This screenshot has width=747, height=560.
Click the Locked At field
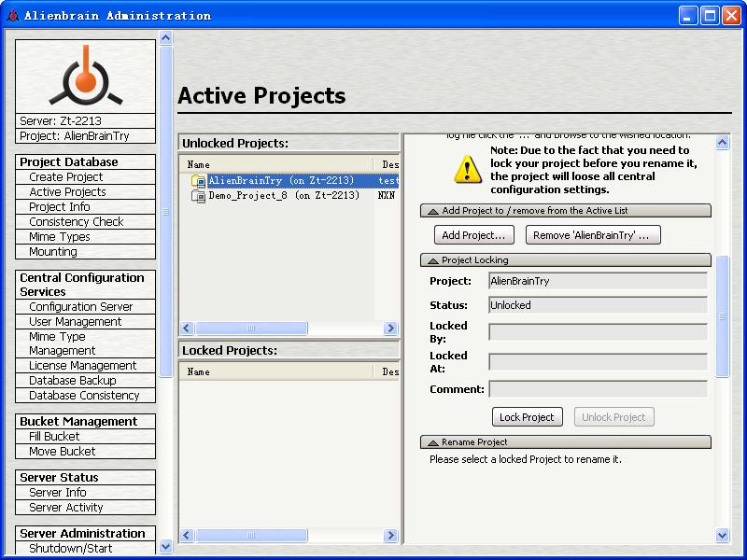[598, 362]
